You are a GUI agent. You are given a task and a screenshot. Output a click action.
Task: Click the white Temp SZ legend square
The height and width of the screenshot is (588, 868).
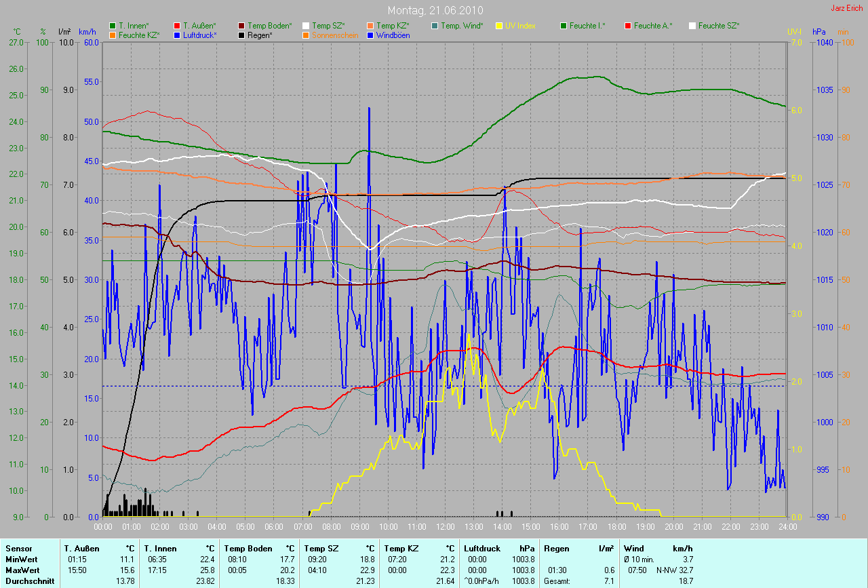(306, 26)
